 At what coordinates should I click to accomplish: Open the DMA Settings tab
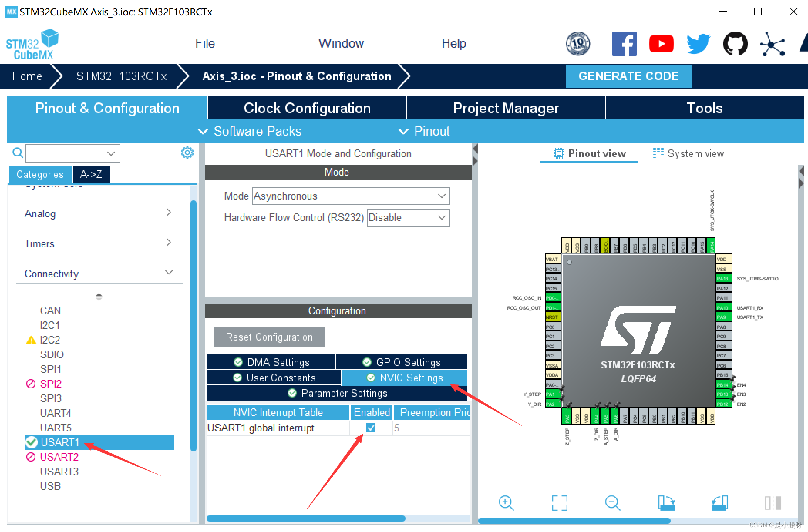tap(271, 362)
